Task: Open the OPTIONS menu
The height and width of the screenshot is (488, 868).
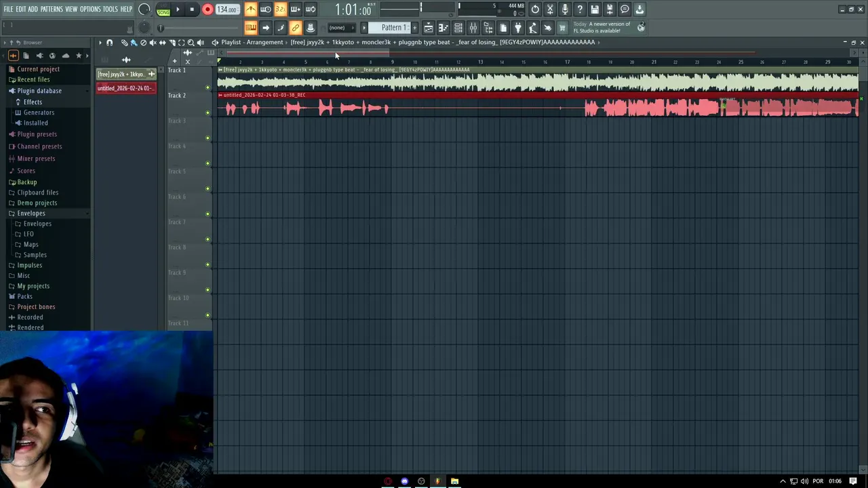Action: 90,9
